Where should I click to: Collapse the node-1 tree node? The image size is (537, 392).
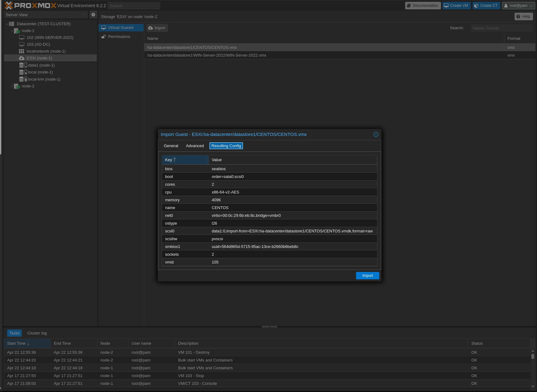12,31
